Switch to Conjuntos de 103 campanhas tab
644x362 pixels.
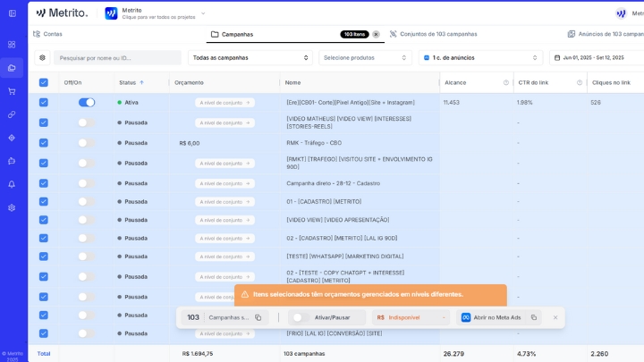(x=433, y=34)
